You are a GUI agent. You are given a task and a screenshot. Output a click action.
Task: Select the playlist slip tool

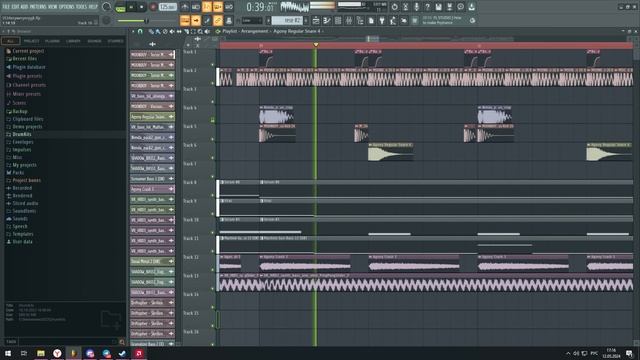coord(179,31)
